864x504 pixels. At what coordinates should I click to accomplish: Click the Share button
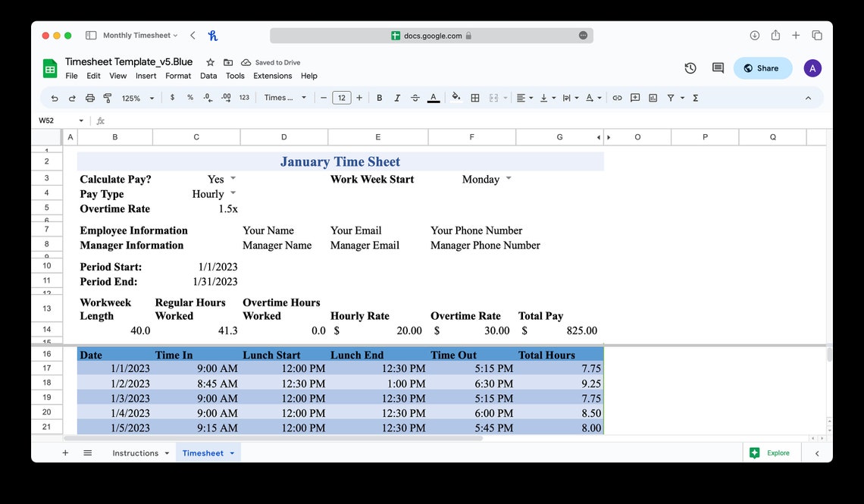pyautogui.click(x=762, y=68)
